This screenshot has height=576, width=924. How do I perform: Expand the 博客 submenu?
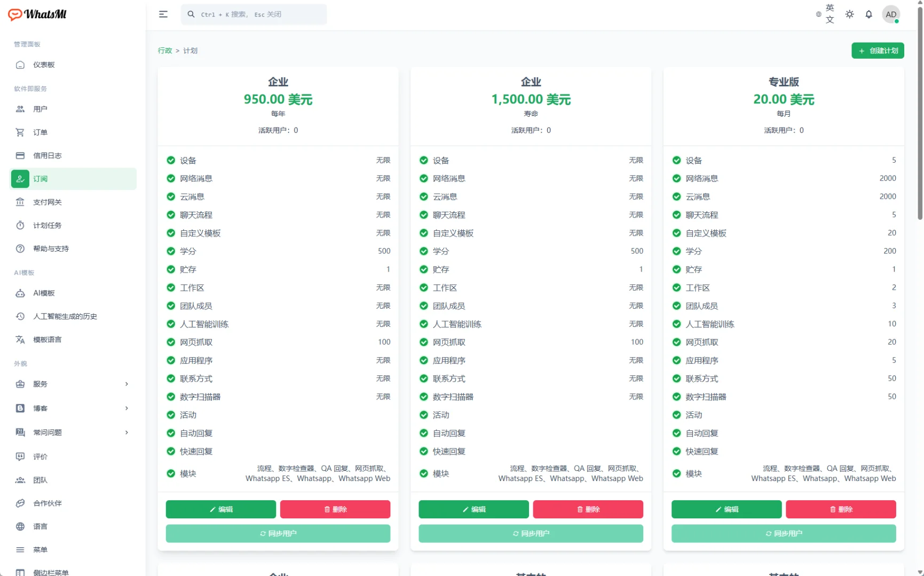coord(127,409)
